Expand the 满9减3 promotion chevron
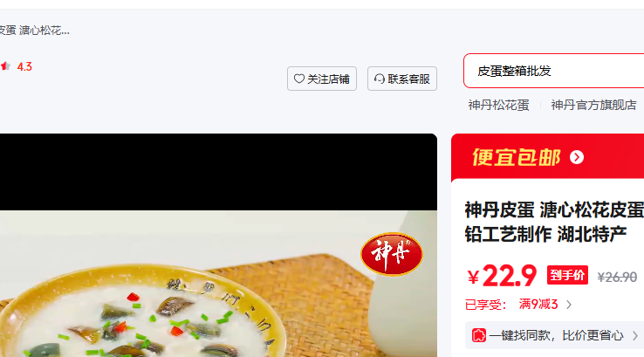This screenshot has height=357, width=644. pyautogui.click(x=569, y=305)
